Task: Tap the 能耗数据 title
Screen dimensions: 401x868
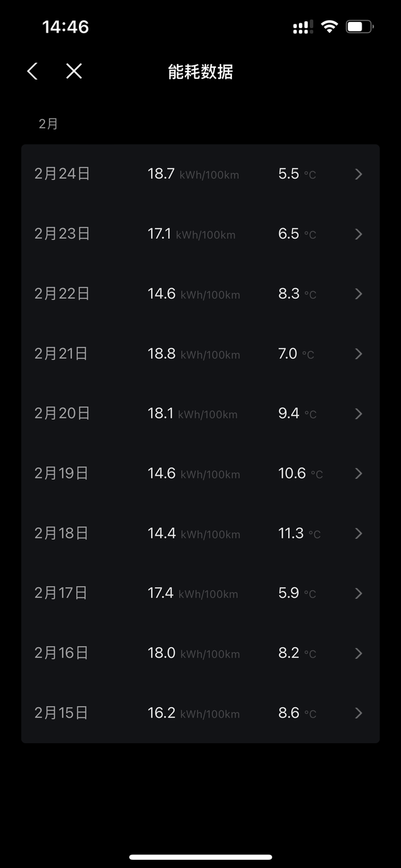Action: click(200, 72)
